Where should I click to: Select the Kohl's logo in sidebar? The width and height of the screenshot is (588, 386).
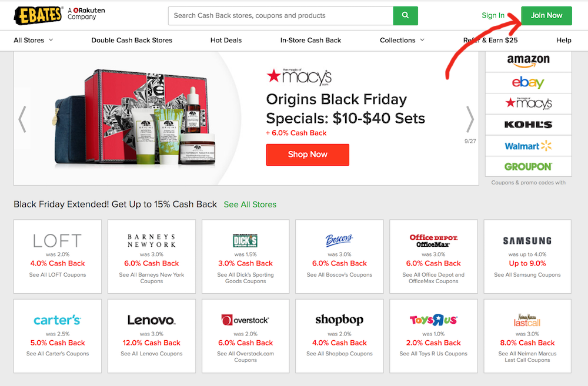529,125
